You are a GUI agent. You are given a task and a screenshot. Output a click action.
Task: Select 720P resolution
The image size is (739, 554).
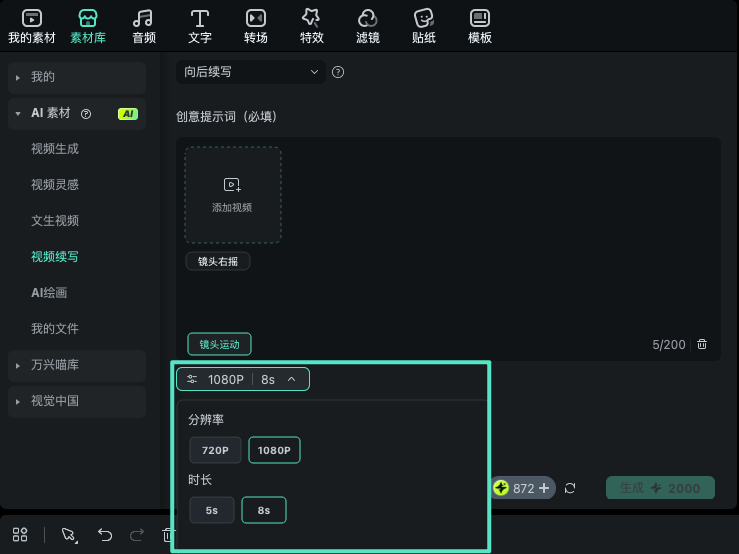(x=215, y=450)
